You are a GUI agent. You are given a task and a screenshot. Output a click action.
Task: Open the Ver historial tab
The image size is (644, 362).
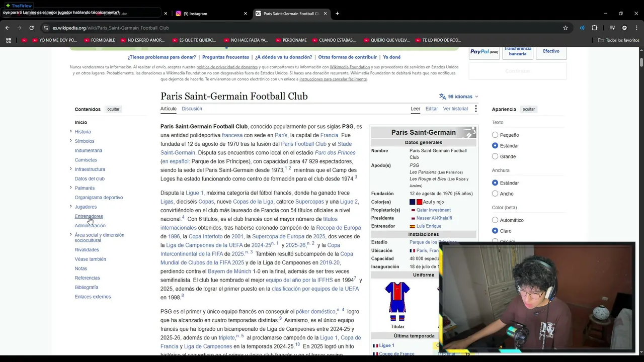coord(455,109)
